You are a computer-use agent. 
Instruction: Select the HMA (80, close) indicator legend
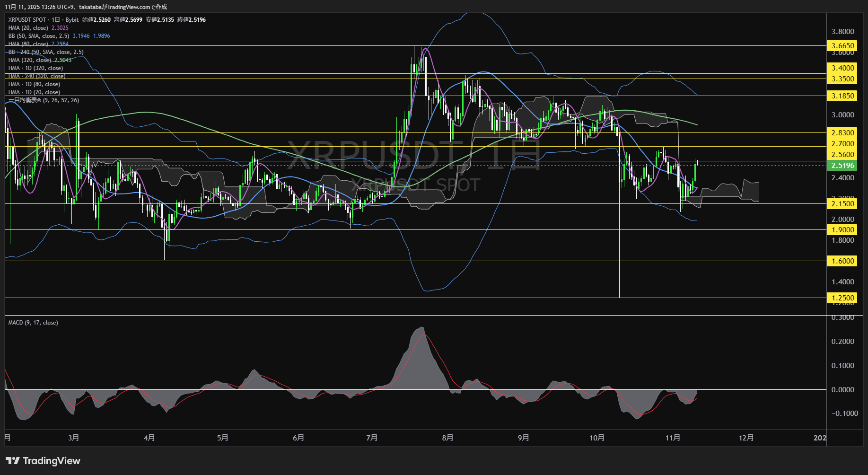point(27,44)
